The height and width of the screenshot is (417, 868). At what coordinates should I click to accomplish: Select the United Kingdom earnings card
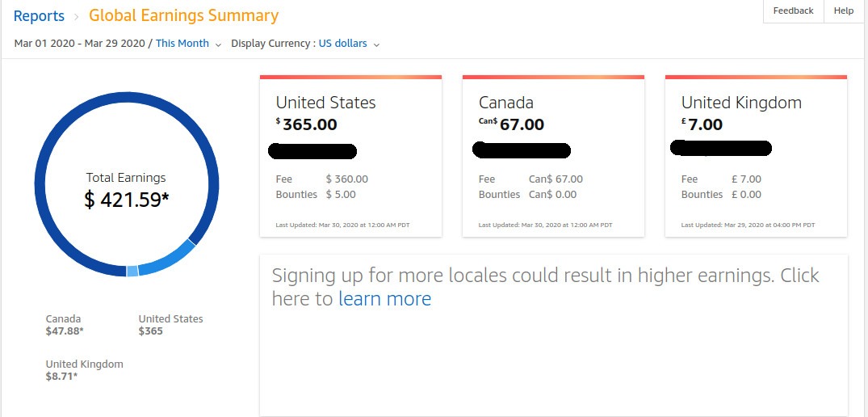pos(756,157)
